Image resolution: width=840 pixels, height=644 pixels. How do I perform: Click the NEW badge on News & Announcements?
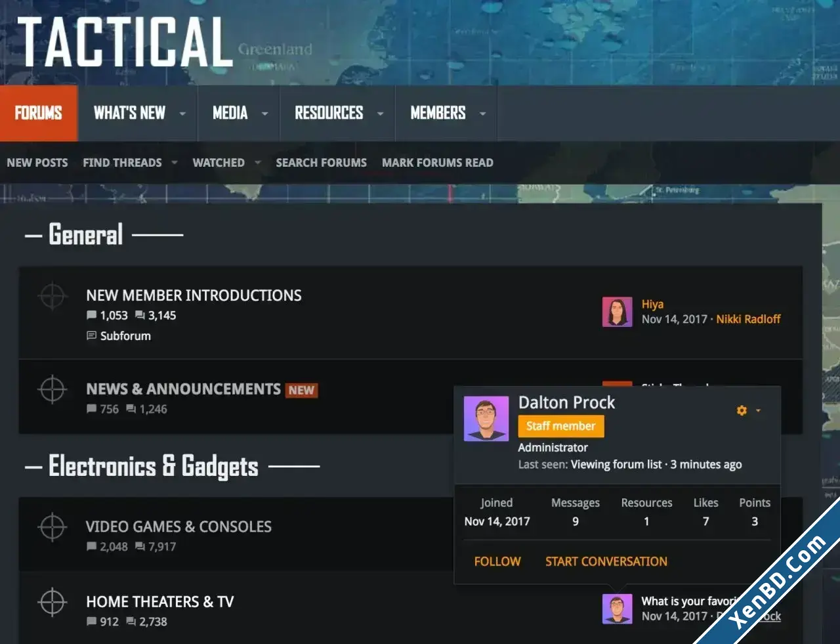301,390
